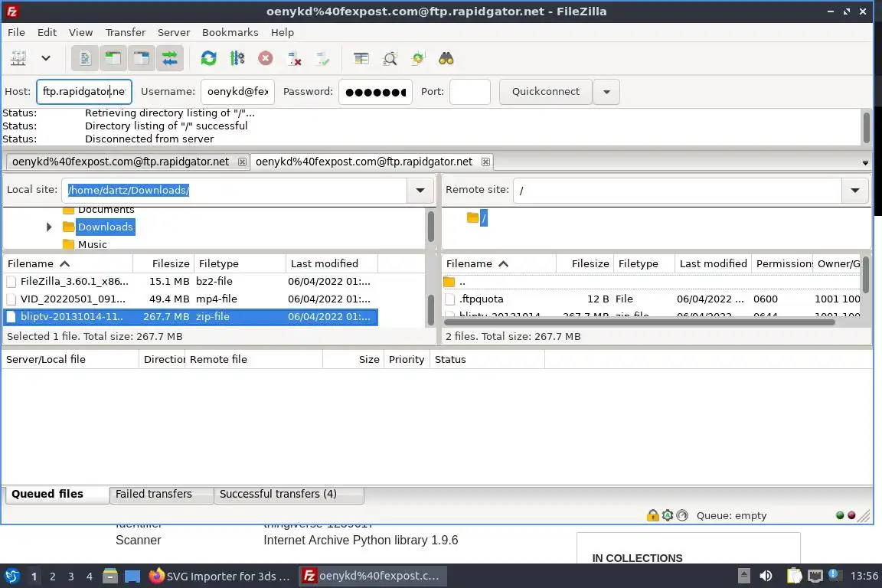Open the Server menu
Screen dimensions: 882x588
[173, 32]
